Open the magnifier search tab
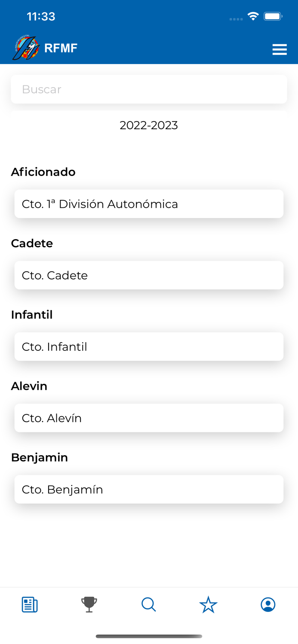 pos(149,605)
